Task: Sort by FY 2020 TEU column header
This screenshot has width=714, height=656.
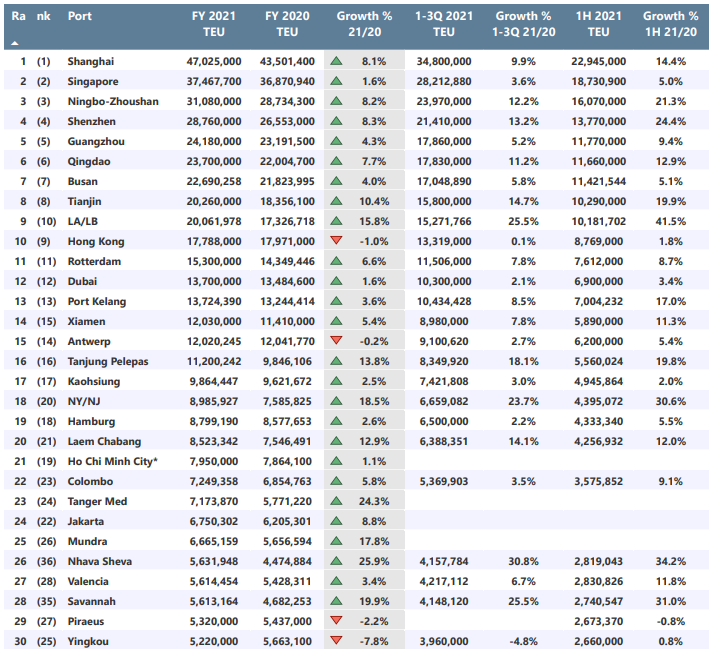Action: [x=287, y=24]
